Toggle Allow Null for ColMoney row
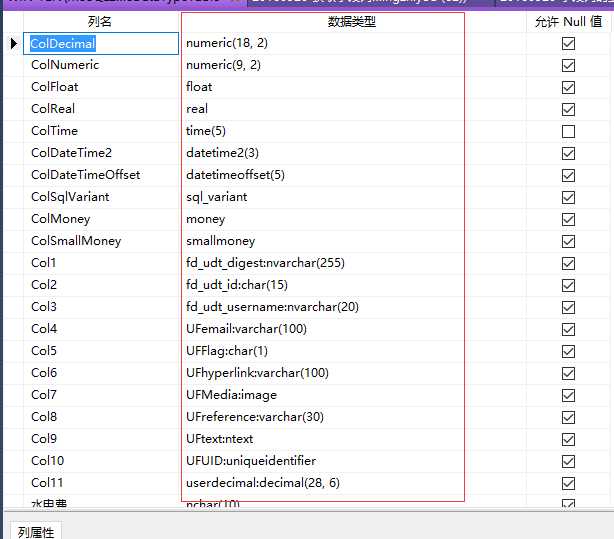Image resolution: width=614 pixels, height=539 pixels. click(568, 219)
